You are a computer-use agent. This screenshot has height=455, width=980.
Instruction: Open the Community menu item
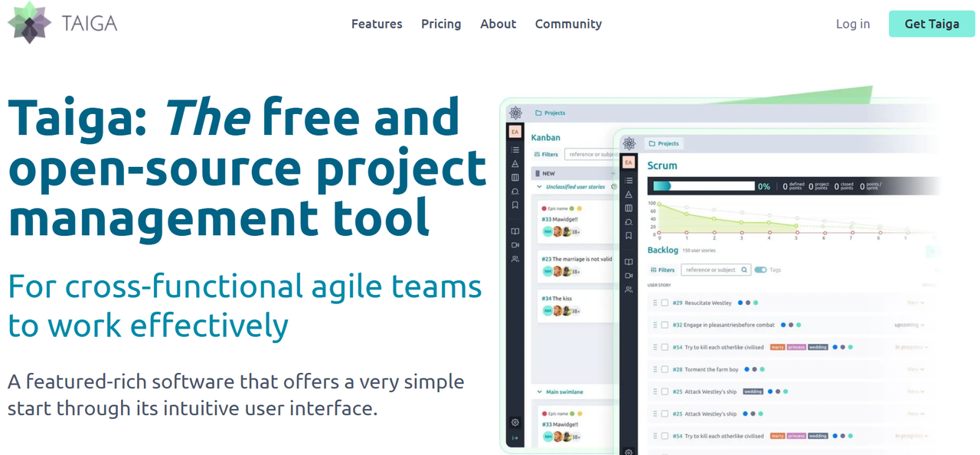click(568, 24)
